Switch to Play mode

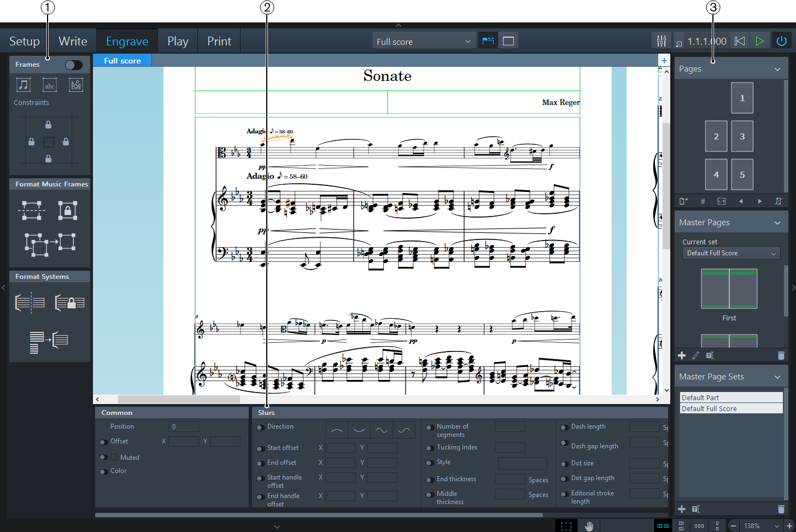[178, 41]
